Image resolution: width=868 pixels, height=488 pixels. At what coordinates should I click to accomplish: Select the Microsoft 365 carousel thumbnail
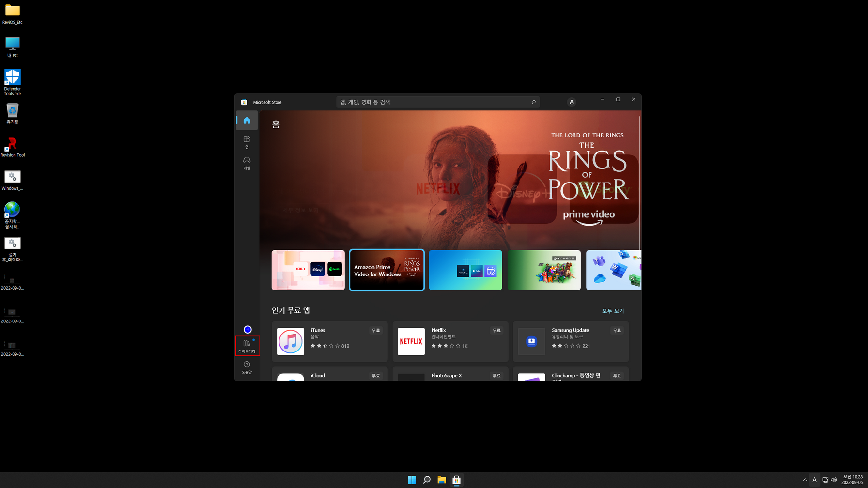(x=614, y=270)
